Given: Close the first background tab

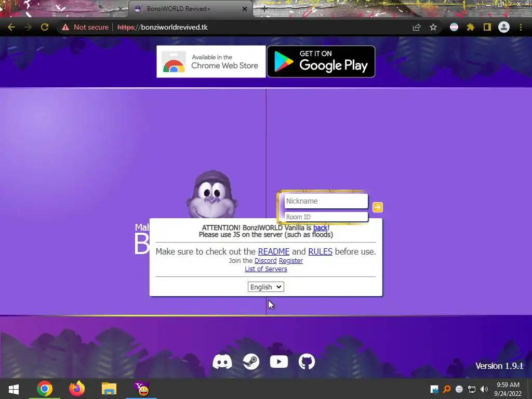Looking at the screenshot, I should tap(120, 9).
